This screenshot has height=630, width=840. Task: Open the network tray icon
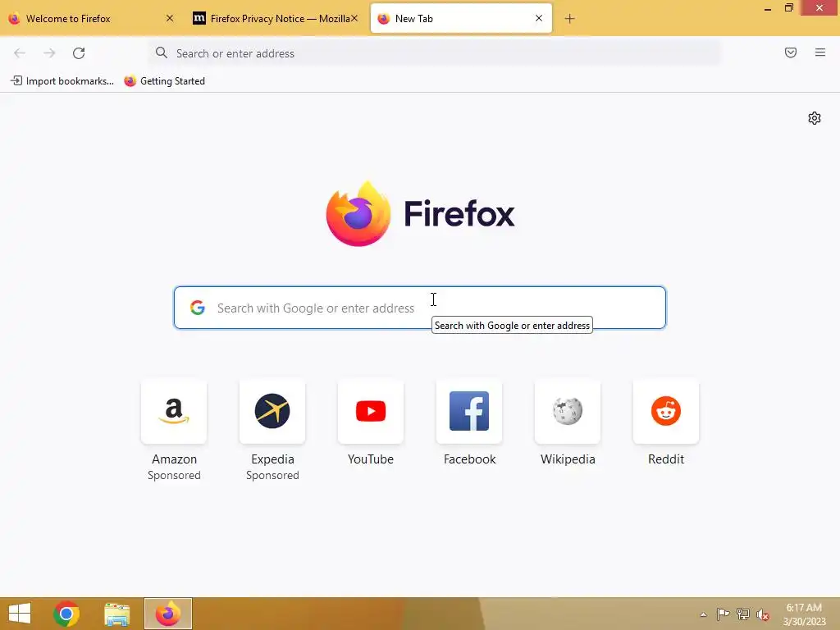743,614
